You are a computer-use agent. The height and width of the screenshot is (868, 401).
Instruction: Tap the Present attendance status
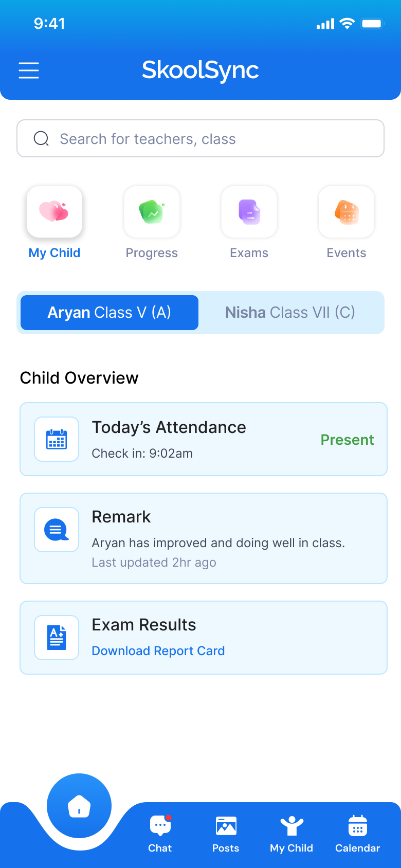[x=347, y=440]
